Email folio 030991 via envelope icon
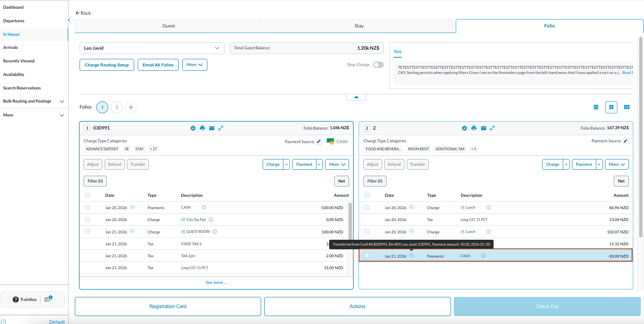Viewport: 644px width, 324px height. [x=212, y=128]
